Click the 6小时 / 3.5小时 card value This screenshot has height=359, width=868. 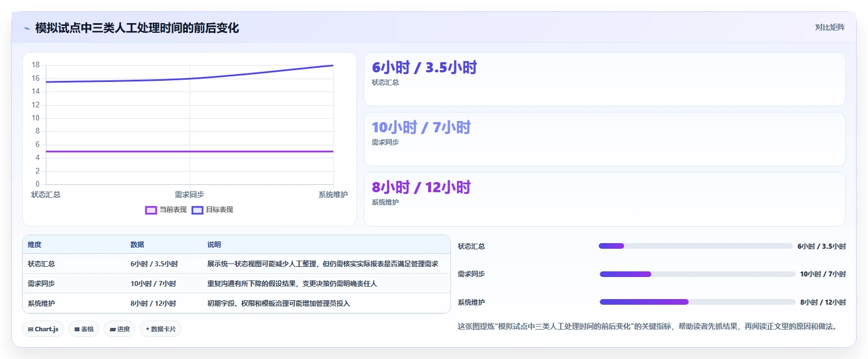(x=424, y=68)
